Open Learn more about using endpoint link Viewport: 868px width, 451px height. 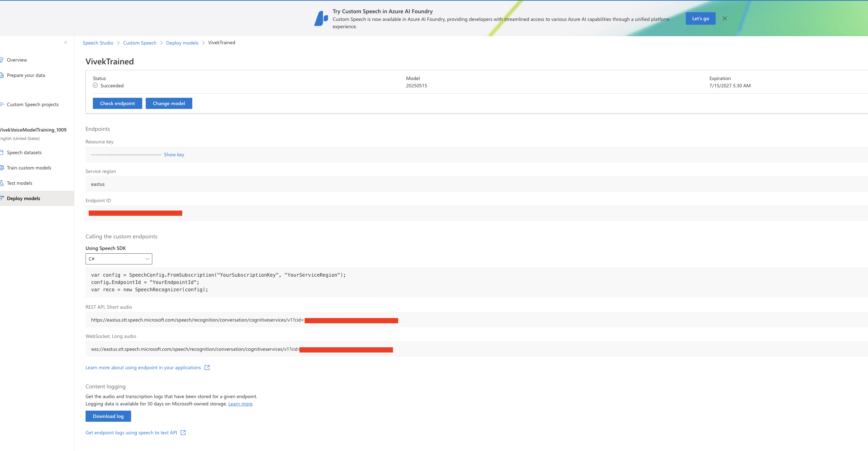click(x=143, y=367)
